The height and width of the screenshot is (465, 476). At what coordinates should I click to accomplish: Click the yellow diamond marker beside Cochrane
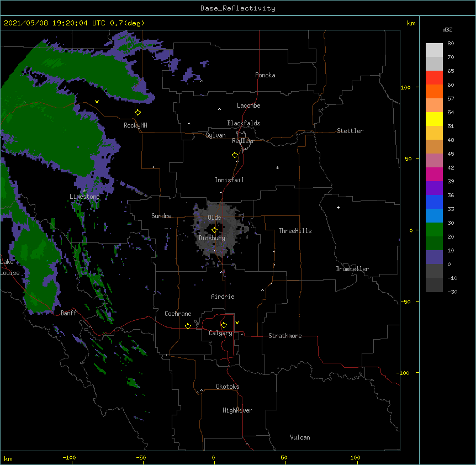click(188, 326)
